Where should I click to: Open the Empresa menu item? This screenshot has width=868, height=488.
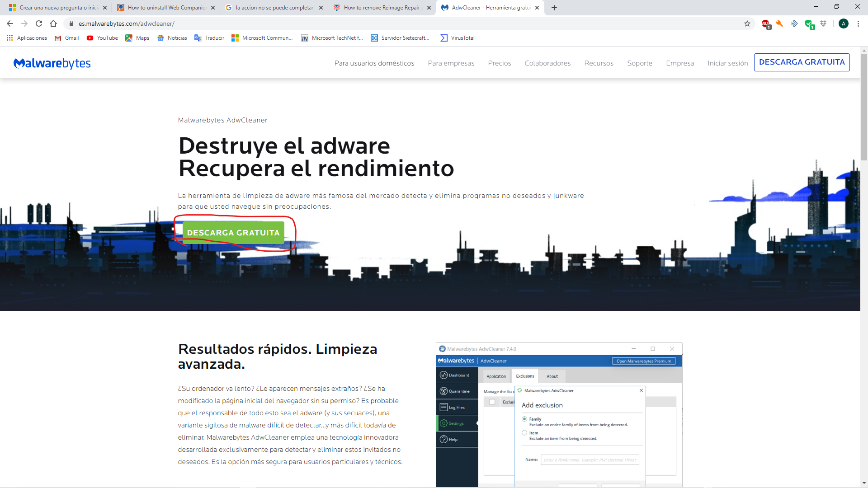tap(680, 63)
